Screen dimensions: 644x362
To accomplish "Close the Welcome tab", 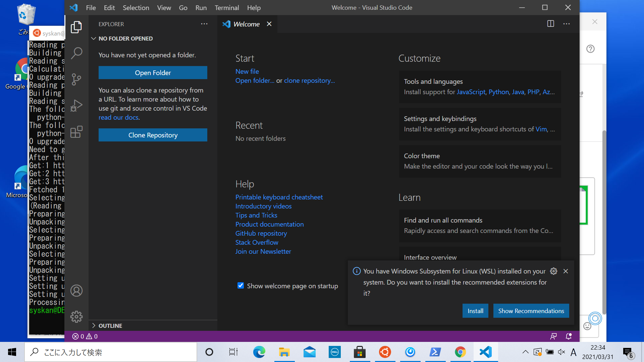I will pos(269,24).
